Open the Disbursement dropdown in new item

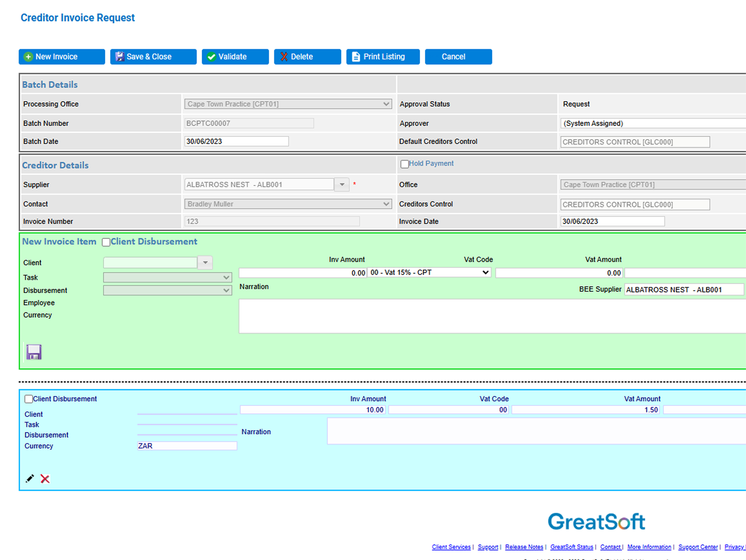pyautogui.click(x=167, y=290)
